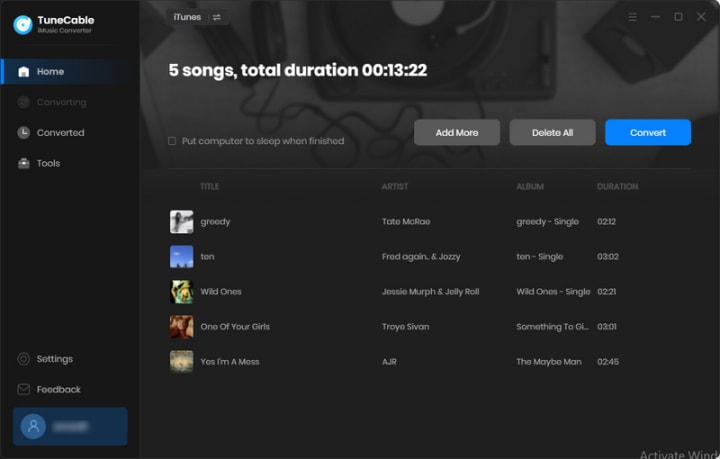720x459 pixels.
Task: Enable Put computer to sleep when finished
Action: pyautogui.click(x=172, y=141)
